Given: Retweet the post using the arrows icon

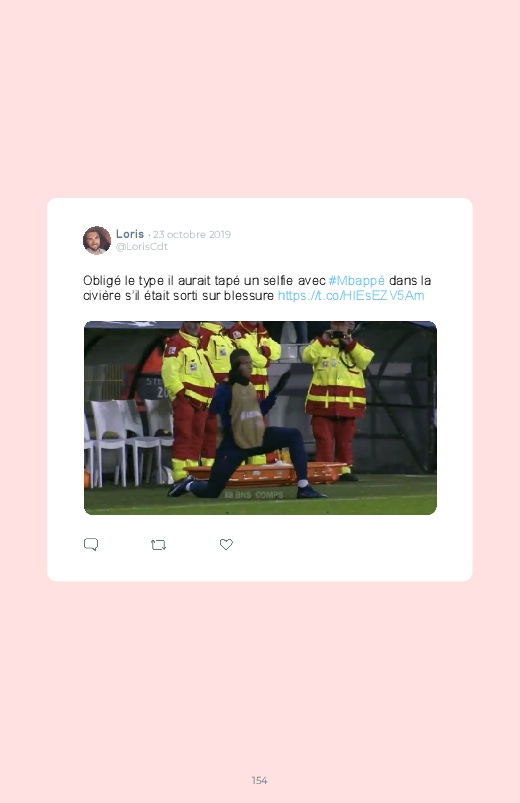Looking at the screenshot, I should click(158, 545).
